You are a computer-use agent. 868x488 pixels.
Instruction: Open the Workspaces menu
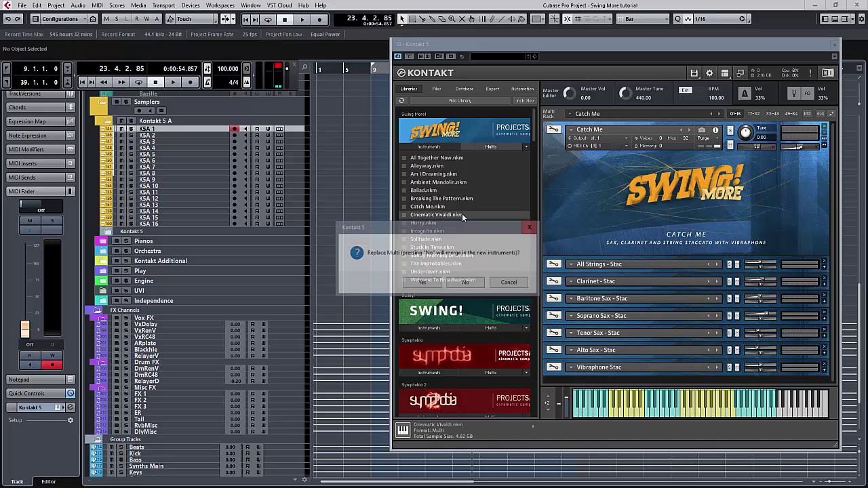click(220, 5)
